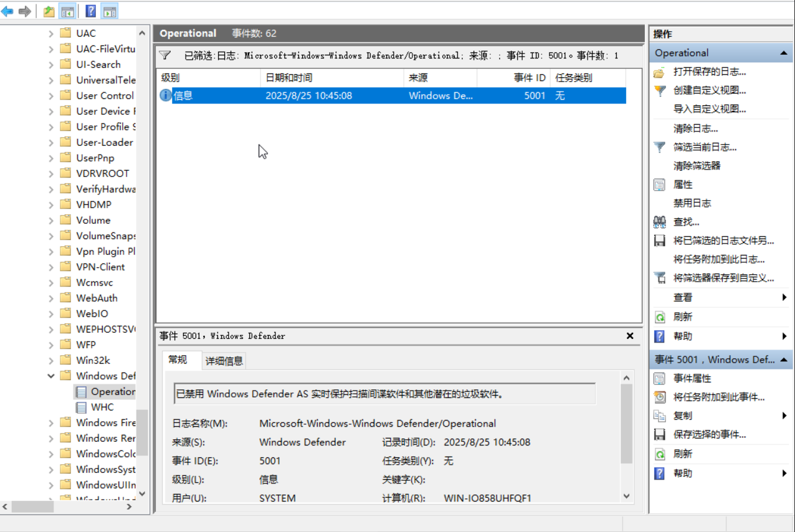Click the Forward arrow in toolbar

(25, 11)
